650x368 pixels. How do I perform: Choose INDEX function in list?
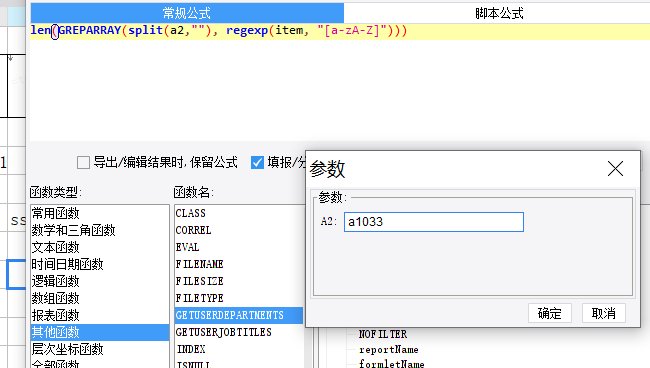coord(239,349)
